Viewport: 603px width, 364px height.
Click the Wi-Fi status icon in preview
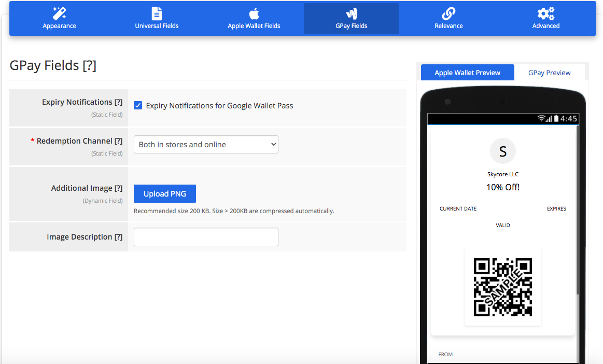pos(541,118)
